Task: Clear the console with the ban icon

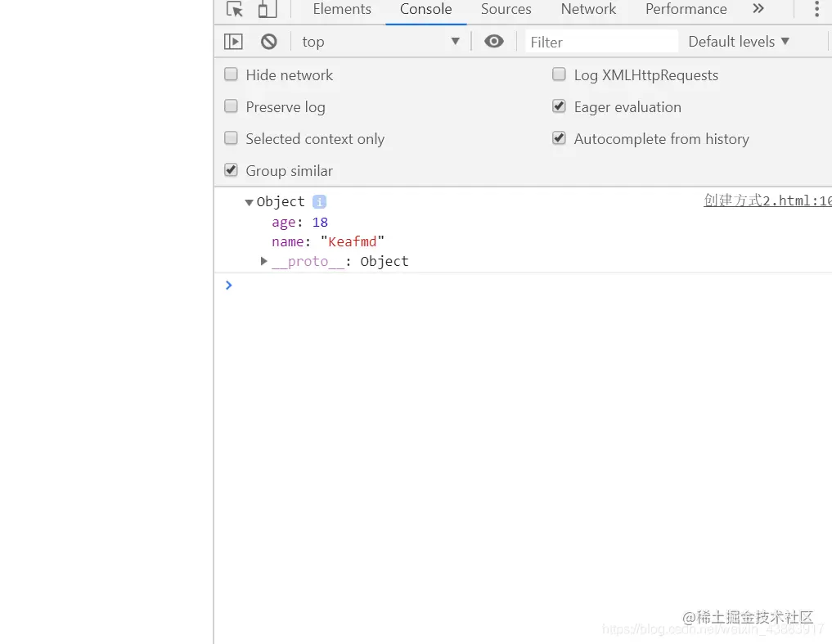Action: click(269, 42)
